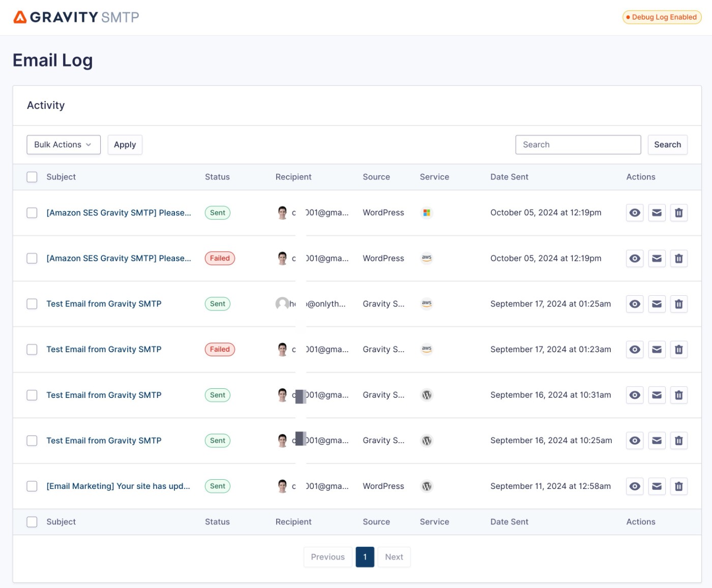This screenshot has height=588, width=712.
Task: Delete the failed test email from 01:23am
Action: (x=679, y=349)
